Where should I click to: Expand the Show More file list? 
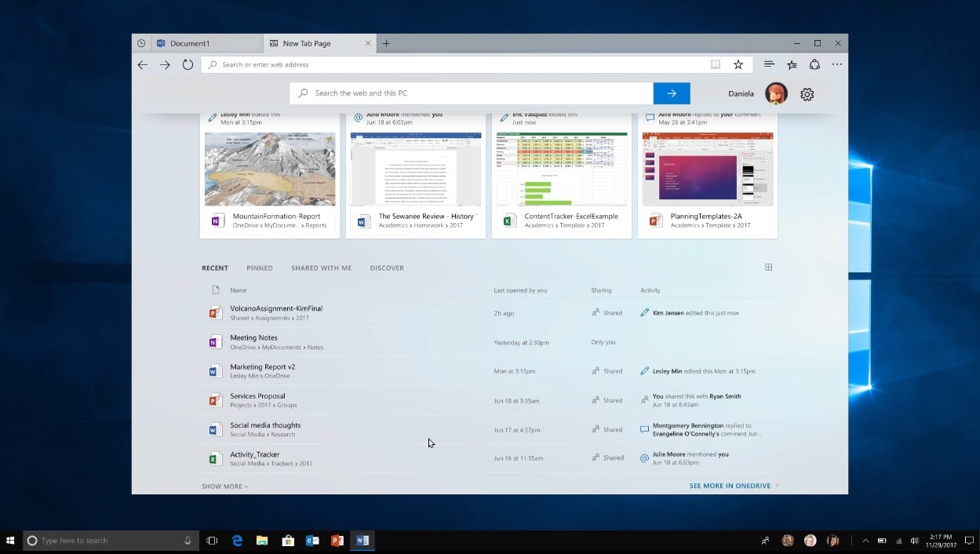(x=224, y=487)
